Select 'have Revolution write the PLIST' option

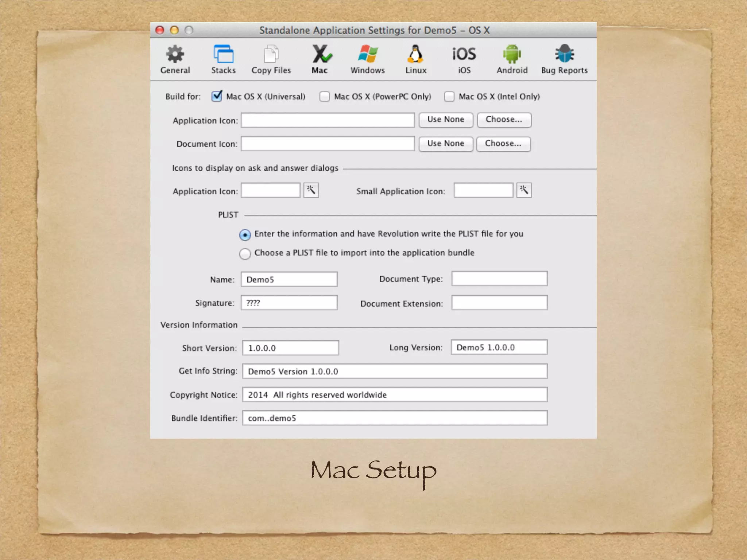(x=245, y=235)
